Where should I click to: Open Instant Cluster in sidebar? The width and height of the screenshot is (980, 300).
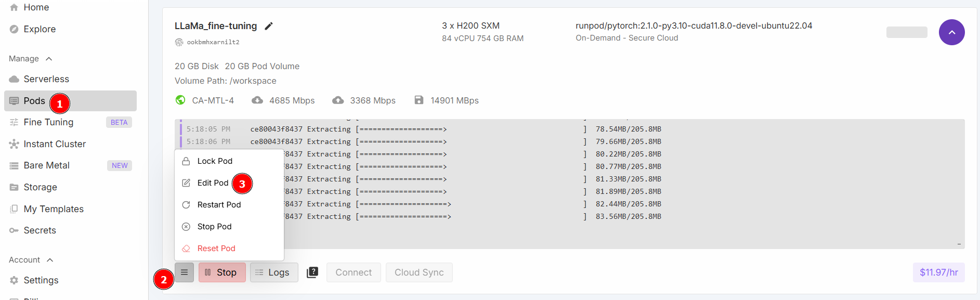[54, 144]
